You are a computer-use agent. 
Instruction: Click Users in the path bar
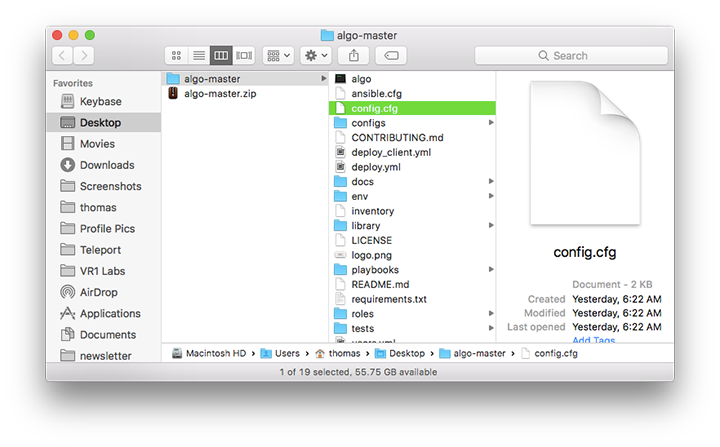pyautogui.click(x=280, y=353)
